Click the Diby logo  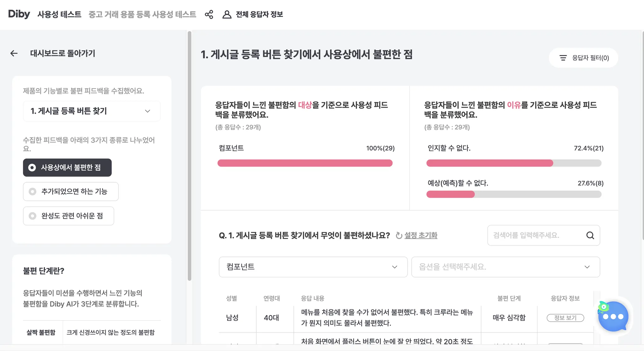pyautogui.click(x=19, y=14)
